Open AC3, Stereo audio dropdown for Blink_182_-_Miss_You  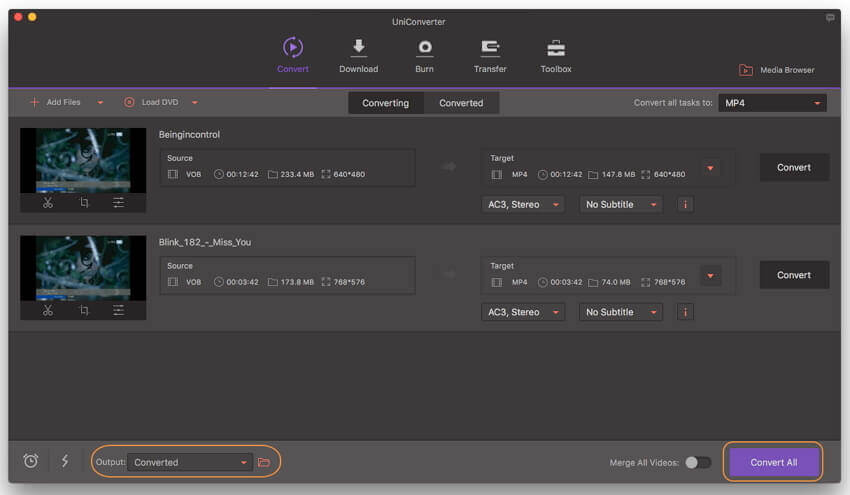tap(523, 312)
